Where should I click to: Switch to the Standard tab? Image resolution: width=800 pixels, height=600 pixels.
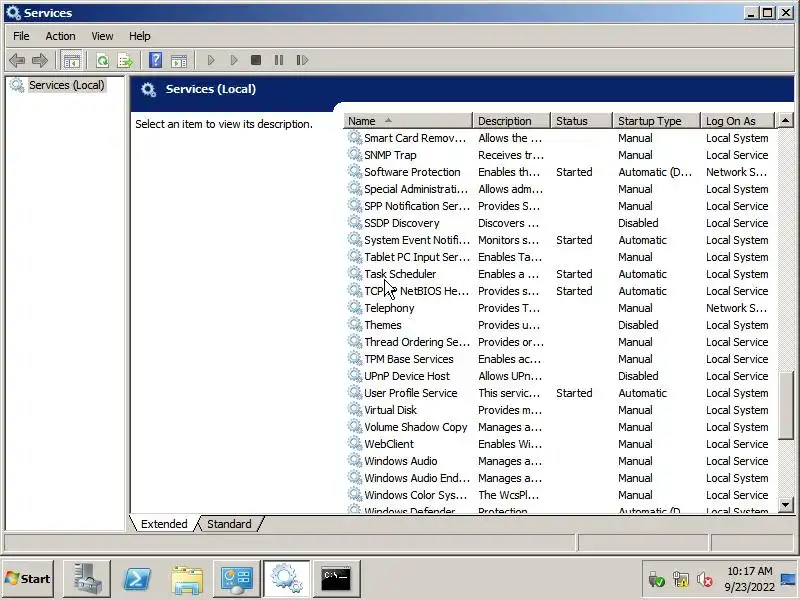pos(229,524)
